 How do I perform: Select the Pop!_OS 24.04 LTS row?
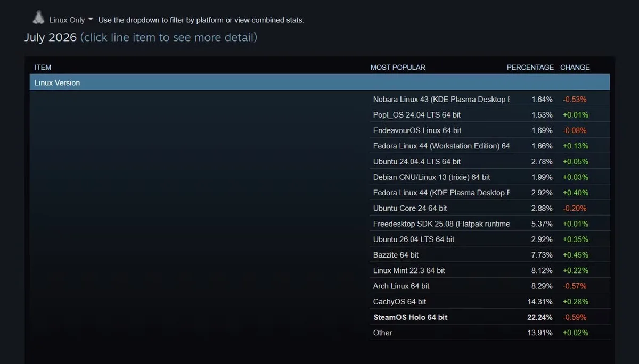click(490, 115)
